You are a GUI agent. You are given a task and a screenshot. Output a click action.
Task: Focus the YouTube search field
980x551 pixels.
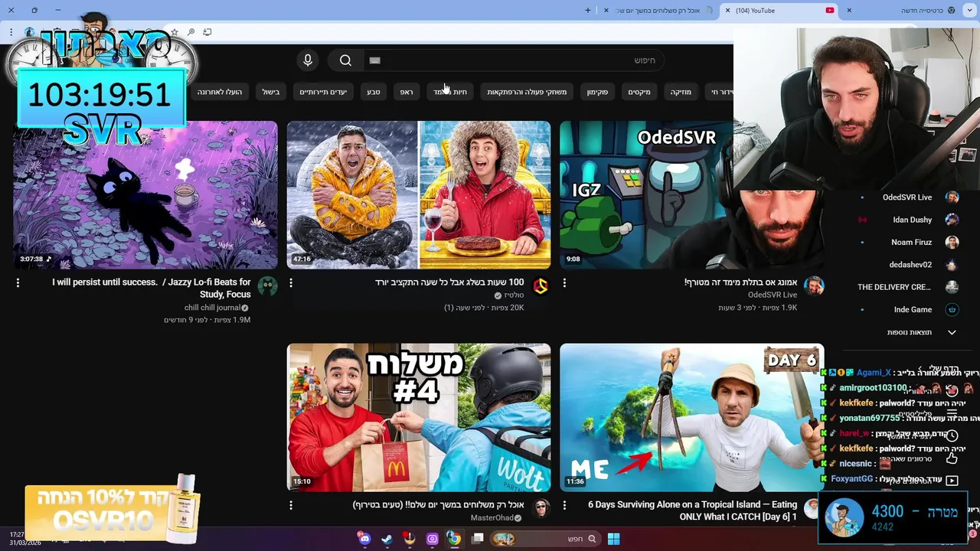click(513, 60)
